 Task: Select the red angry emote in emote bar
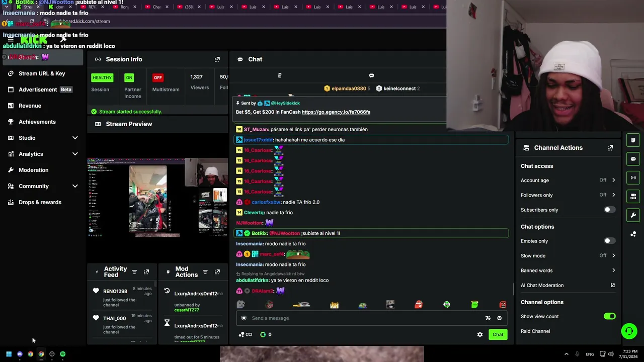(503, 305)
